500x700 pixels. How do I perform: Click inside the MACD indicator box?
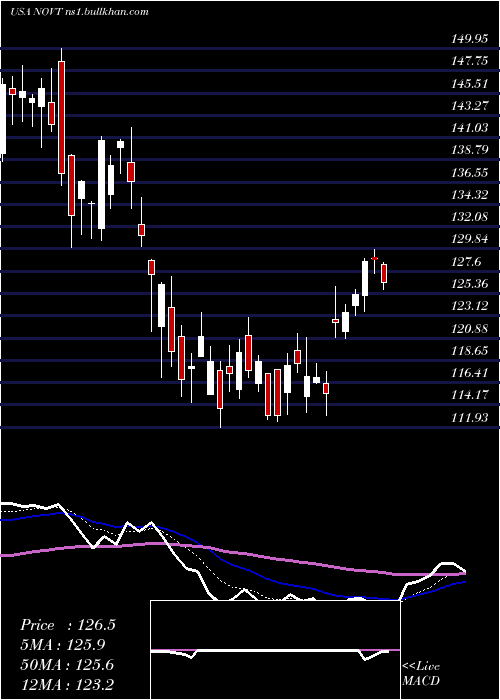[x=275, y=650]
